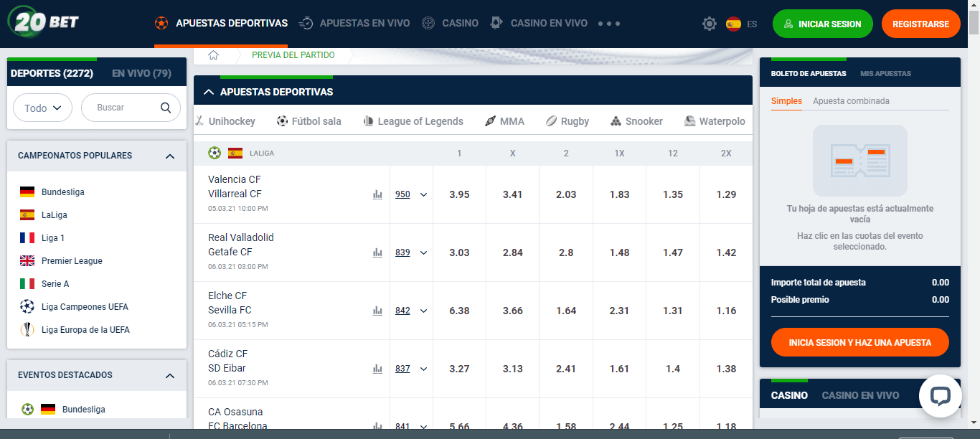Click the Unihockey sport icon

(199, 121)
